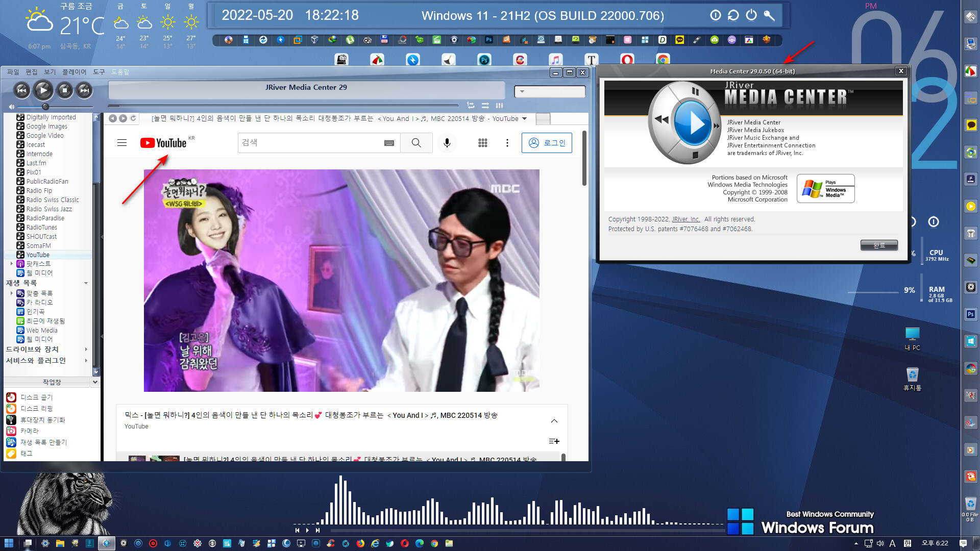
Task: Click the 디스크 굽기 action
Action: [36, 397]
